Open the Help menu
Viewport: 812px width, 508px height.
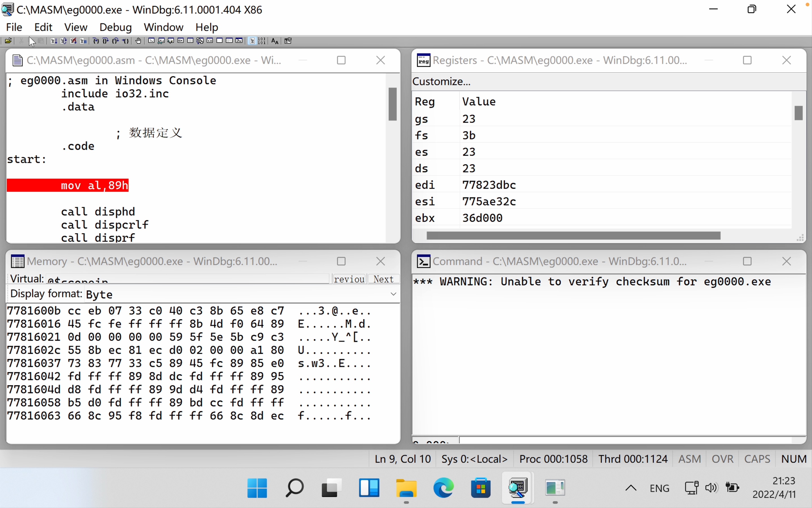tap(207, 27)
